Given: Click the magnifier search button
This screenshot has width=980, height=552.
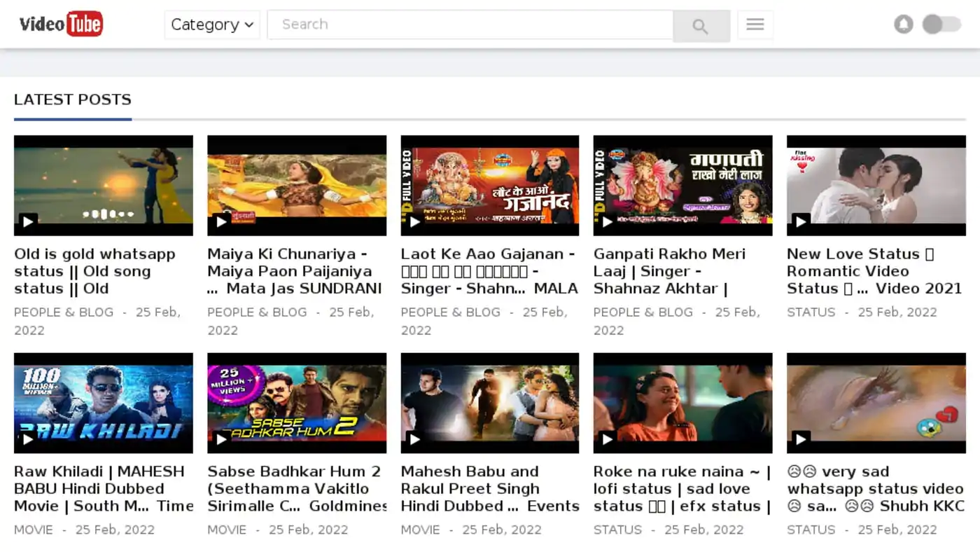Looking at the screenshot, I should click(701, 26).
